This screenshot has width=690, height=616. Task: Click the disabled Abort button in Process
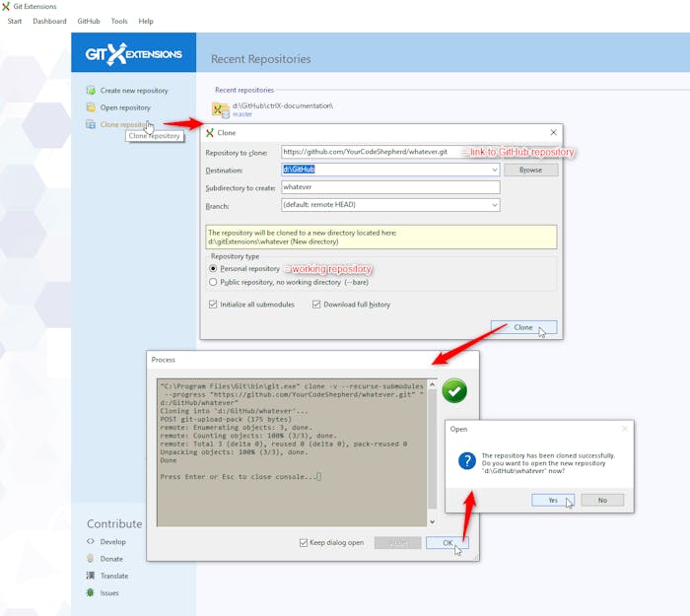[x=398, y=542]
